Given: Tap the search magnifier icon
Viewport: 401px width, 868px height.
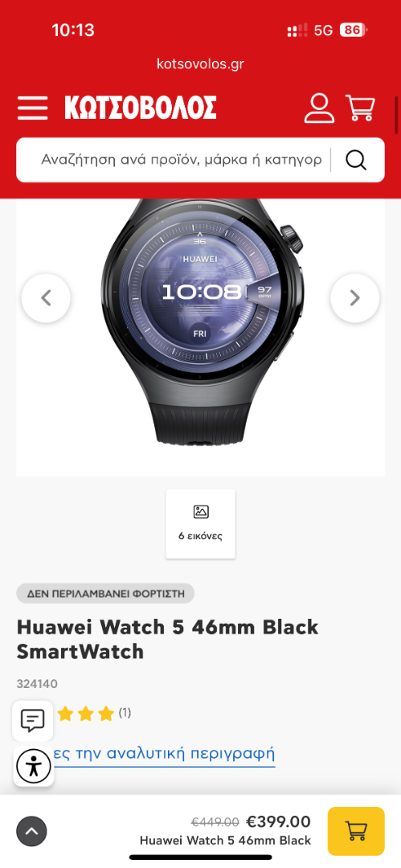Looking at the screenshot, I should point(356,160).
